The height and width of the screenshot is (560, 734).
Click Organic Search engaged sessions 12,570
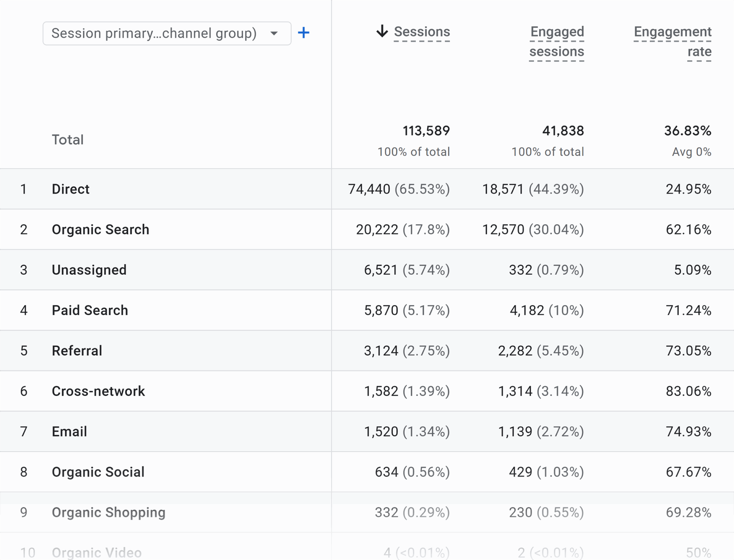(503, 229)
